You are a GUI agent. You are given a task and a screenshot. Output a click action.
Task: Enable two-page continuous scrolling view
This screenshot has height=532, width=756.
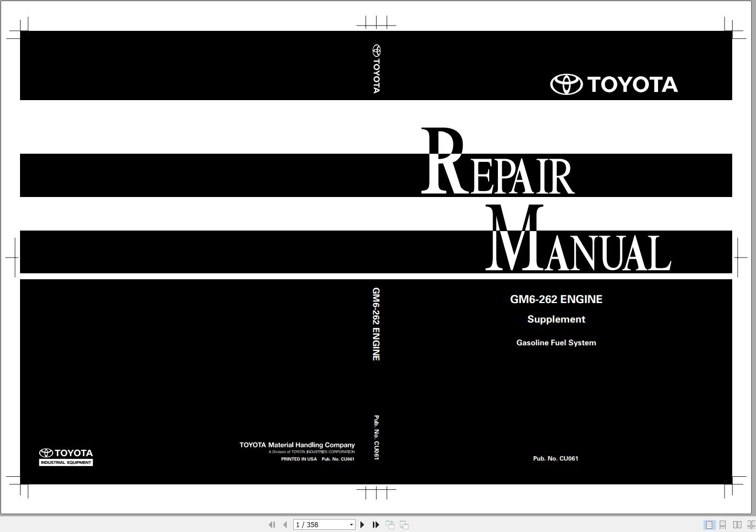tap(751, 524)
